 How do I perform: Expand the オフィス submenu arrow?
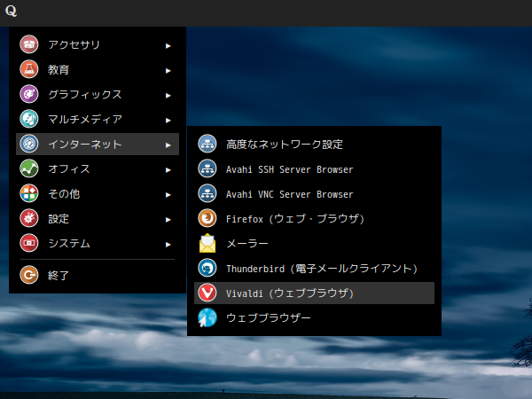pos(168,169)
